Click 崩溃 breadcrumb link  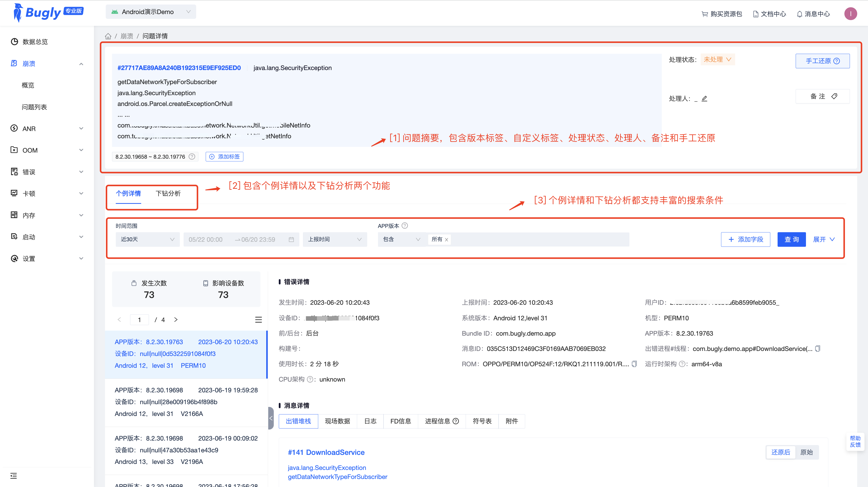tap(127, 36)
